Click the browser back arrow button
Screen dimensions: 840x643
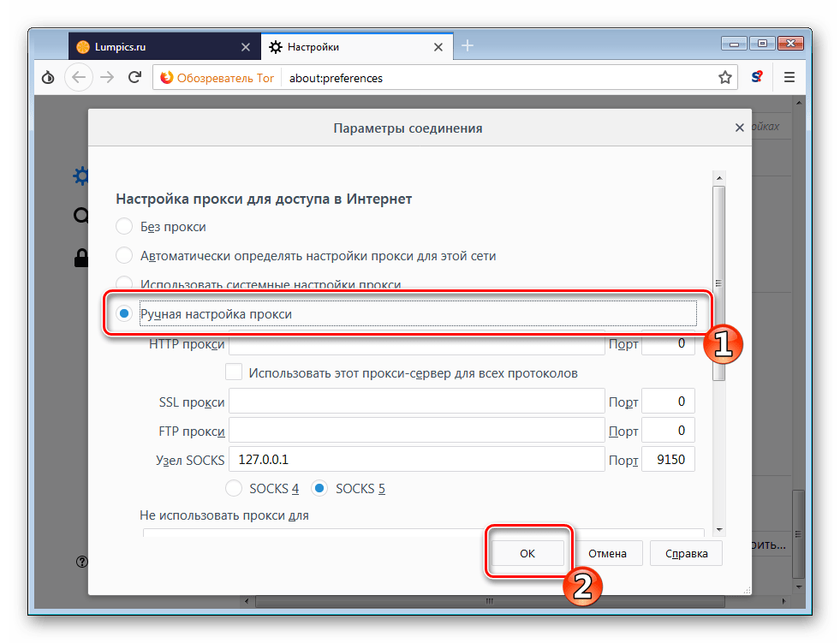(79, 78)
